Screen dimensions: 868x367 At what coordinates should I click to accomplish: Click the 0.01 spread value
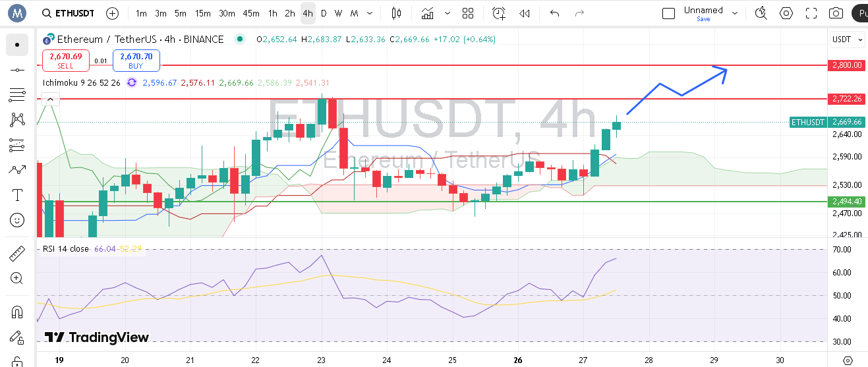click(x=101, y=61)
